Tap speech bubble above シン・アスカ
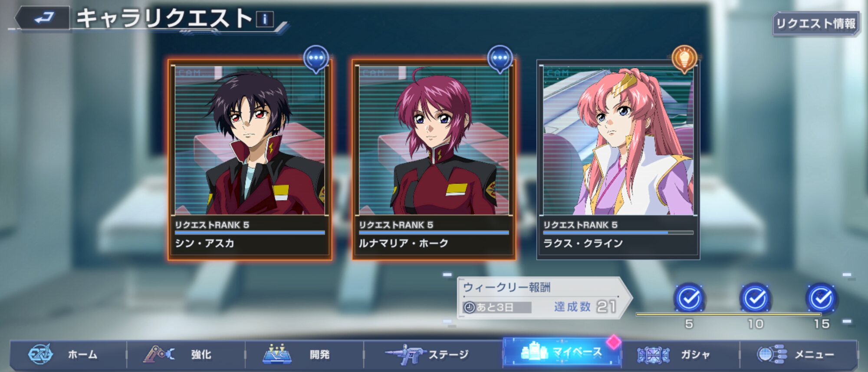 coord(316,59)
